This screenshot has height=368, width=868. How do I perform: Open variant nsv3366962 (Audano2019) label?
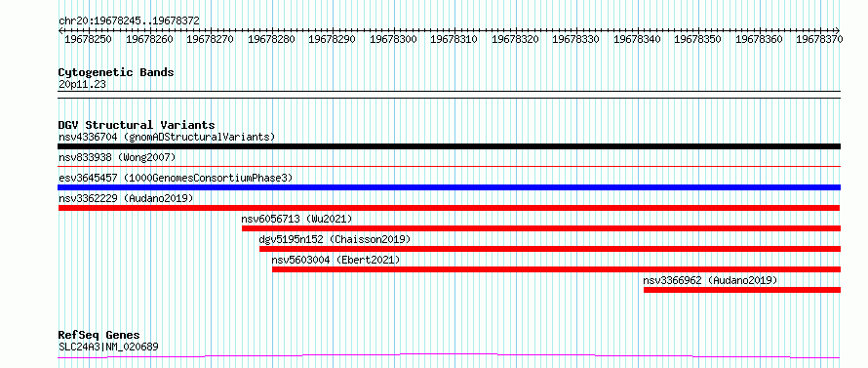710,280
